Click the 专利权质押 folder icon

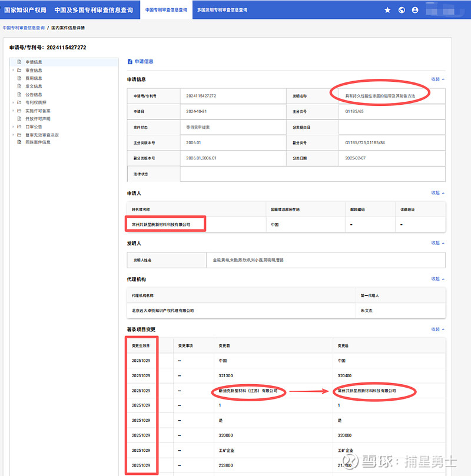pos(19,102)
